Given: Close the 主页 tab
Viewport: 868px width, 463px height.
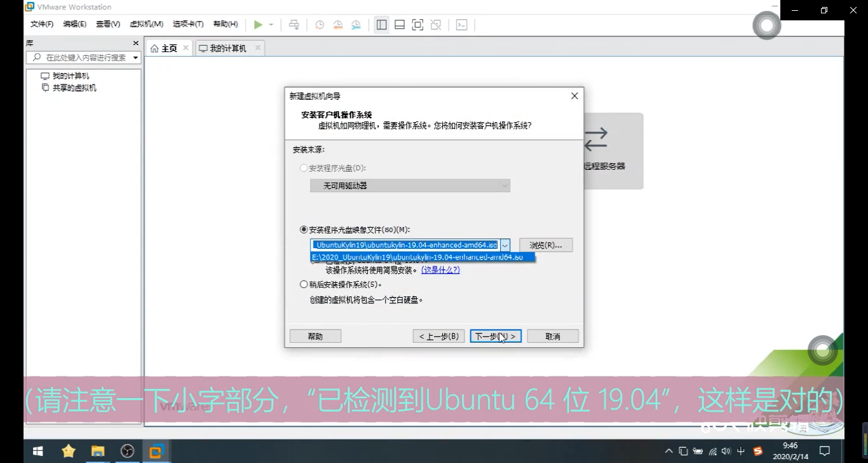Looking at the screenshot, I should (186, 48).
